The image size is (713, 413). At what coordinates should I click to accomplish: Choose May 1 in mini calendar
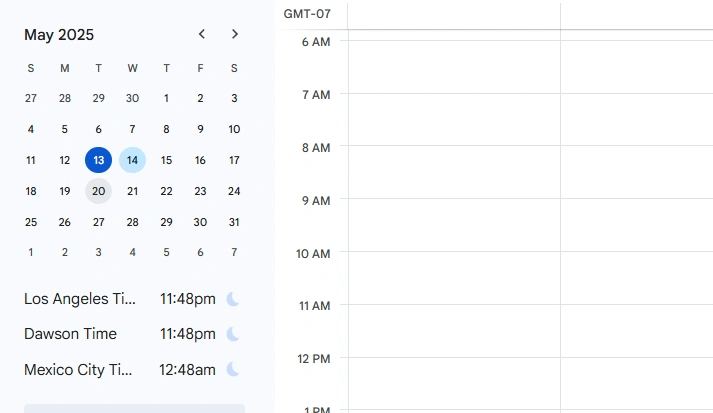[x=166, y=98]
